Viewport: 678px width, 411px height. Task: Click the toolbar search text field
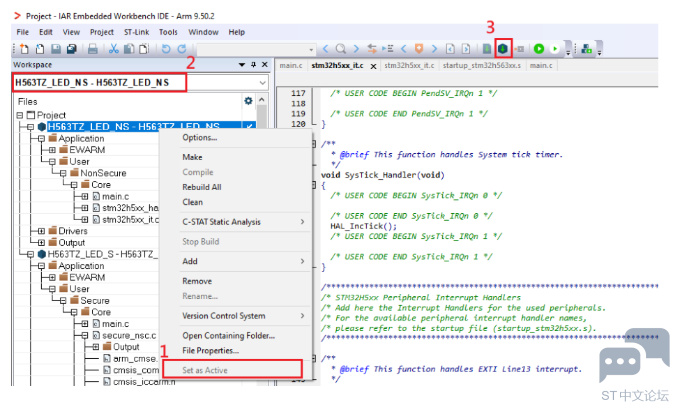point(256,49)
